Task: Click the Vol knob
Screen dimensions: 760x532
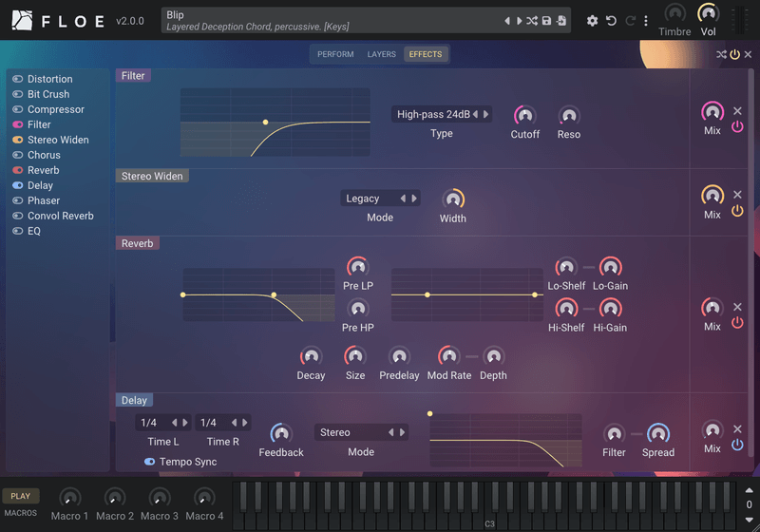Action: (x=708, y=13)
